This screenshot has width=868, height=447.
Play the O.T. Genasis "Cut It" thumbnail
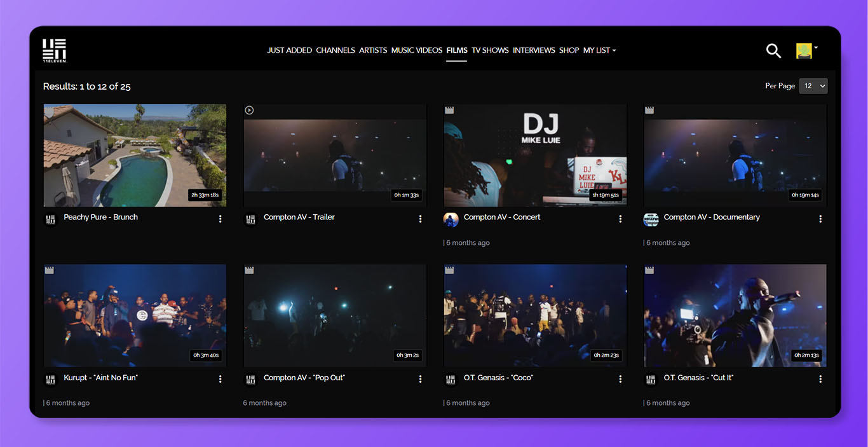pyautogui.click(x=735, y=315)
